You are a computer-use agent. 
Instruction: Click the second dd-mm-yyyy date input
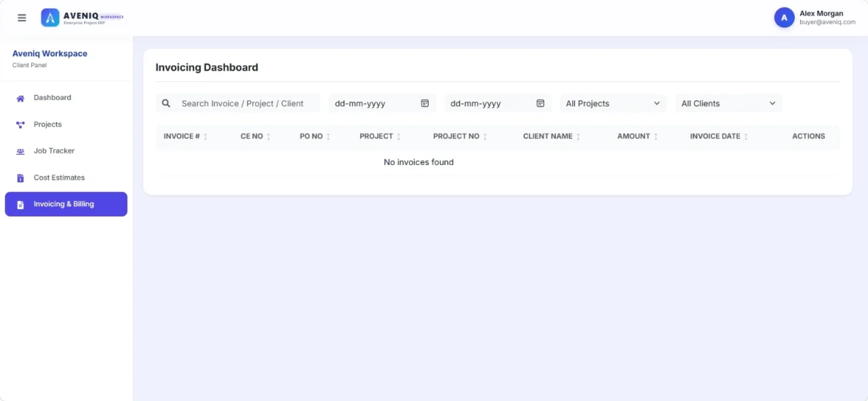point(498,104)
